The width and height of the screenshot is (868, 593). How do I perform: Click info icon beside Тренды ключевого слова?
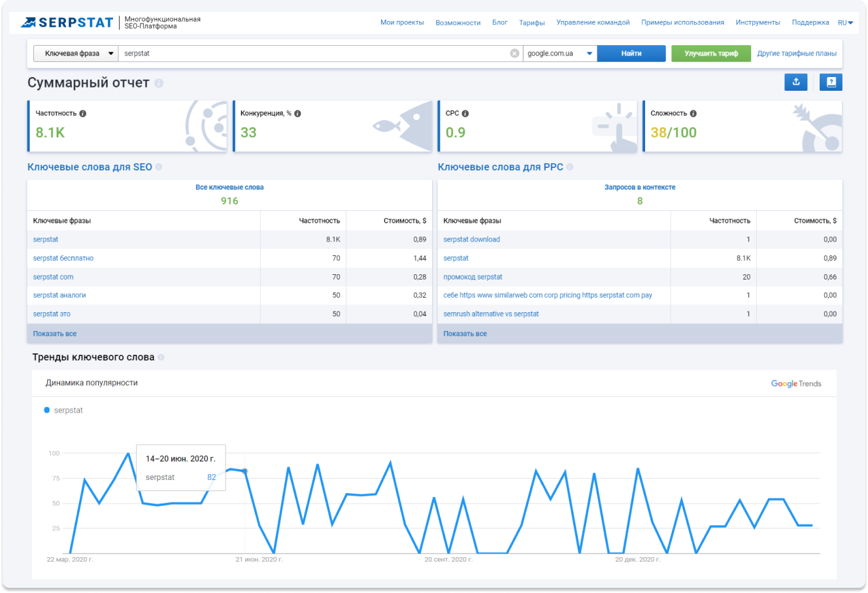(x=161, y=357)
